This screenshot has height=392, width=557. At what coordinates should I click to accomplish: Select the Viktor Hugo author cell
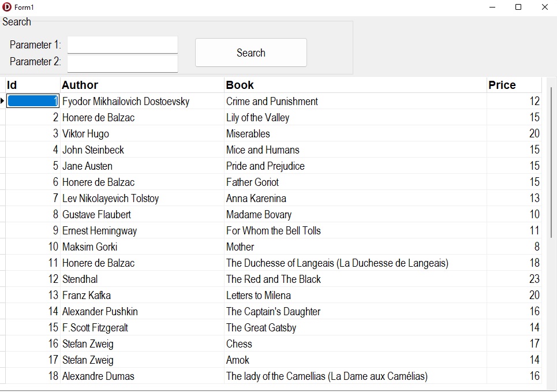click(x=85, y=134)
